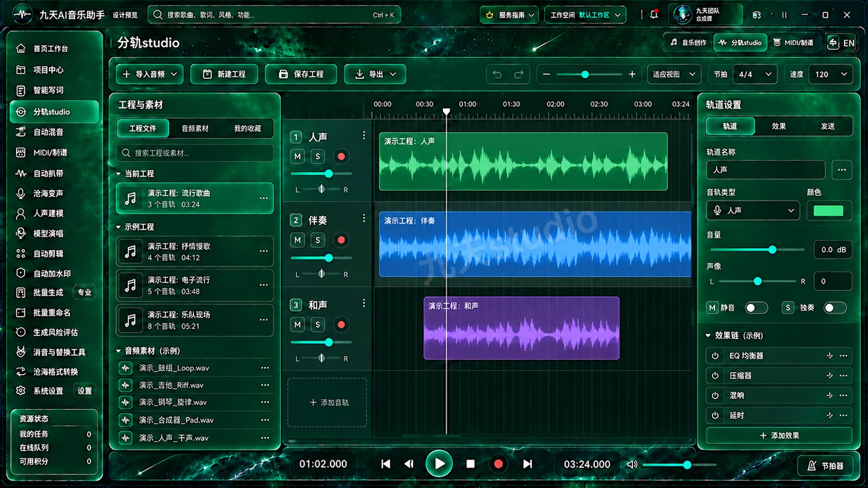Mute the 伴奏 track with M button

pyautogui.click(x=297, y=240)
